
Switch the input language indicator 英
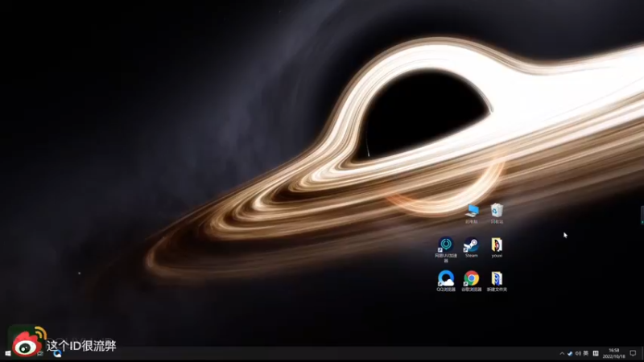point(586,353)
